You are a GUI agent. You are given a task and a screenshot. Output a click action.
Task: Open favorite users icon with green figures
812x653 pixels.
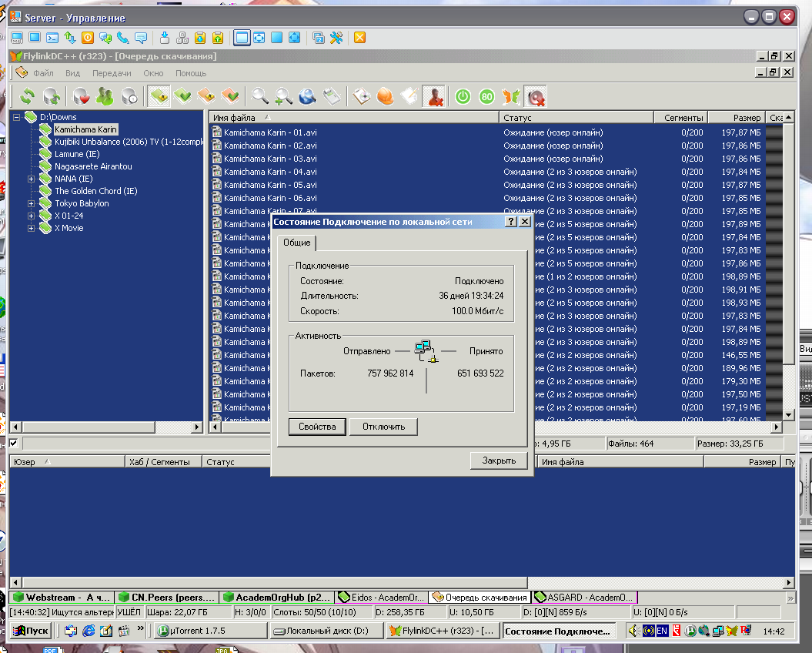point(105,96)
